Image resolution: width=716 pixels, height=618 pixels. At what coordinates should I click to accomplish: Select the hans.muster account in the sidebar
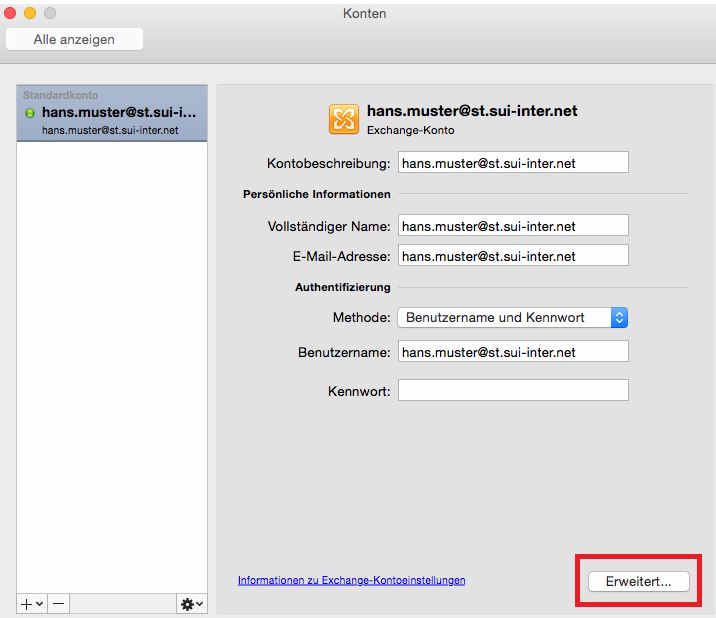click(x=112, y=120)
